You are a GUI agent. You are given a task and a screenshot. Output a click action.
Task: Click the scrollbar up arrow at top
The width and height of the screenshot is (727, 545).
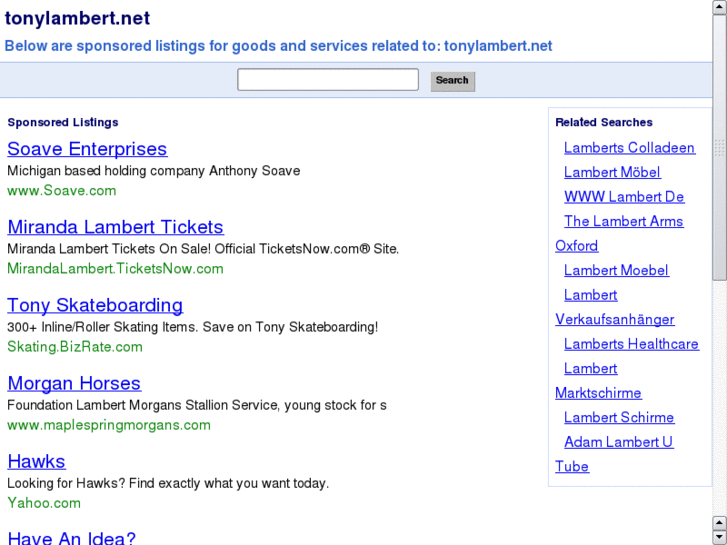(720, 7)
